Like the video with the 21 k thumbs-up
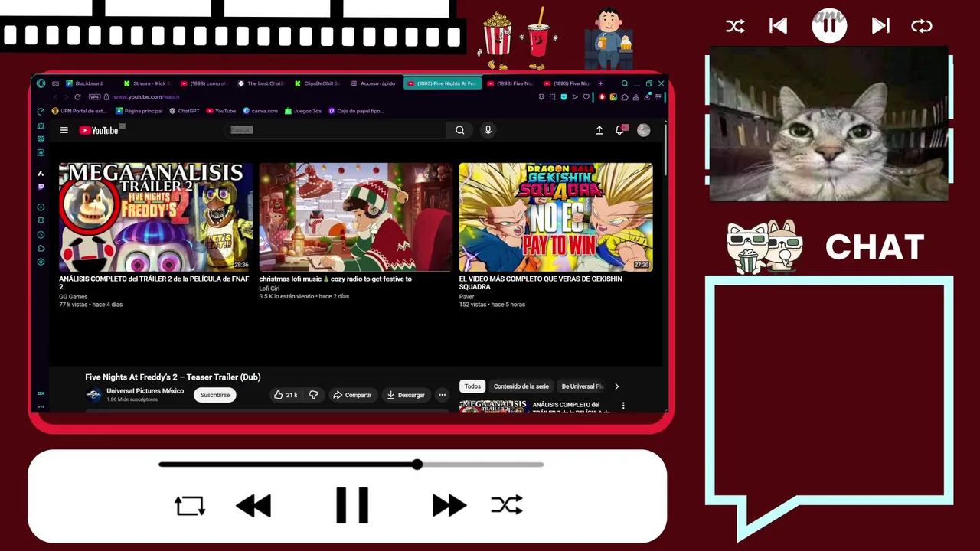The height and width of the screenshot is (551, 980). tap(286, 395)
